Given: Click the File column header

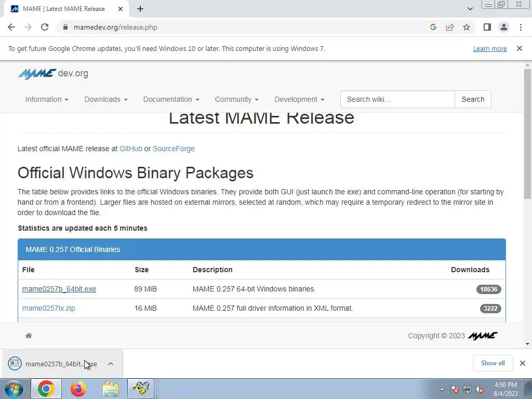Looking at the screenshot, I should pyautogui.click(x=28, y=270).
